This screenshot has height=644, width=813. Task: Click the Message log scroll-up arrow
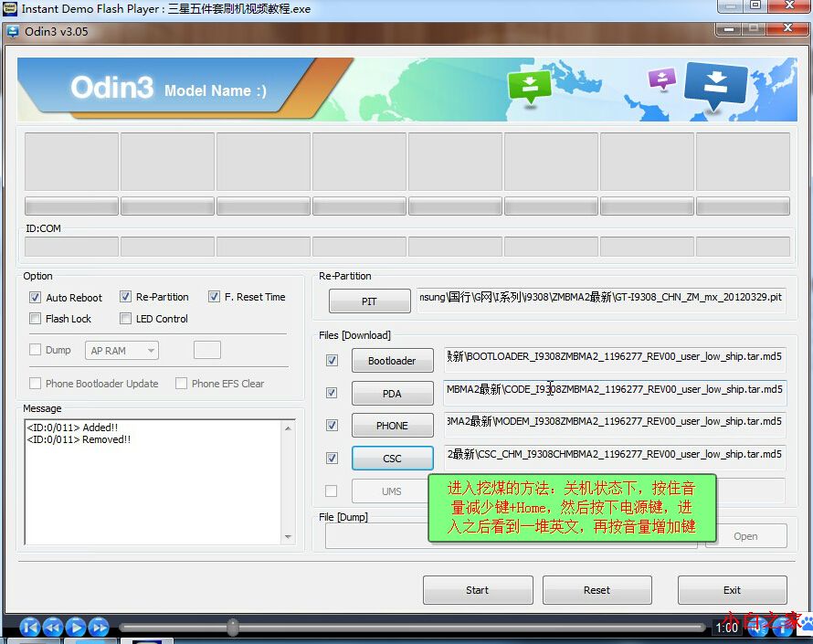point(288,428)
